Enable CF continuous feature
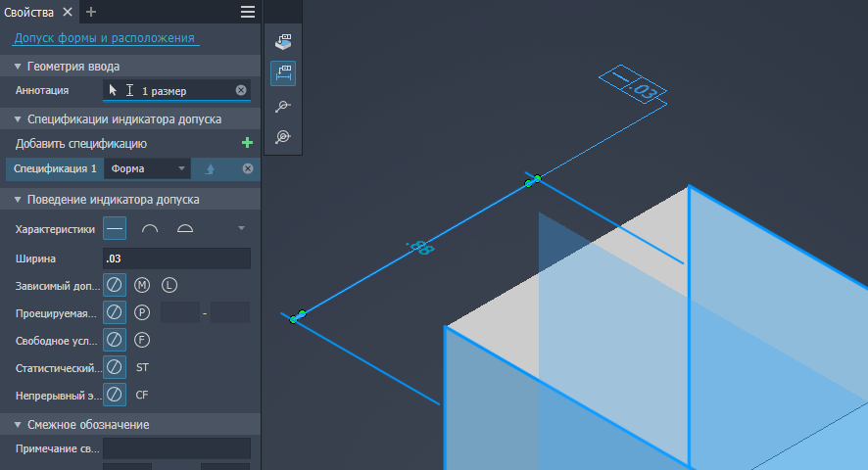The height and width of the screenshot is (470, 868). click(142, 395)
